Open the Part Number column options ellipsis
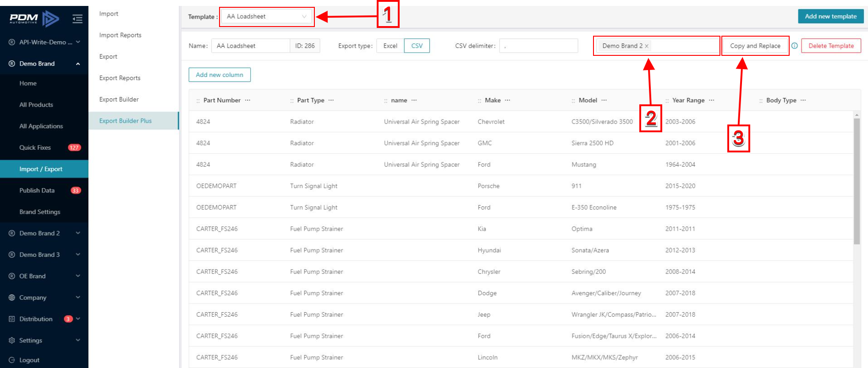 [247, 100]
